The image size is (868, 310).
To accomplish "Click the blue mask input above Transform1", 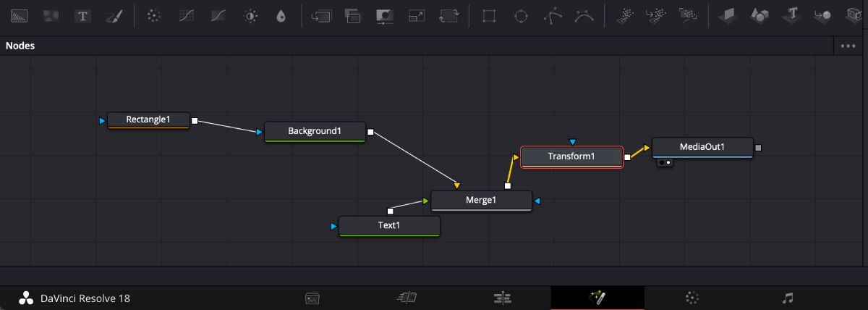I will (x=572, y=141).
